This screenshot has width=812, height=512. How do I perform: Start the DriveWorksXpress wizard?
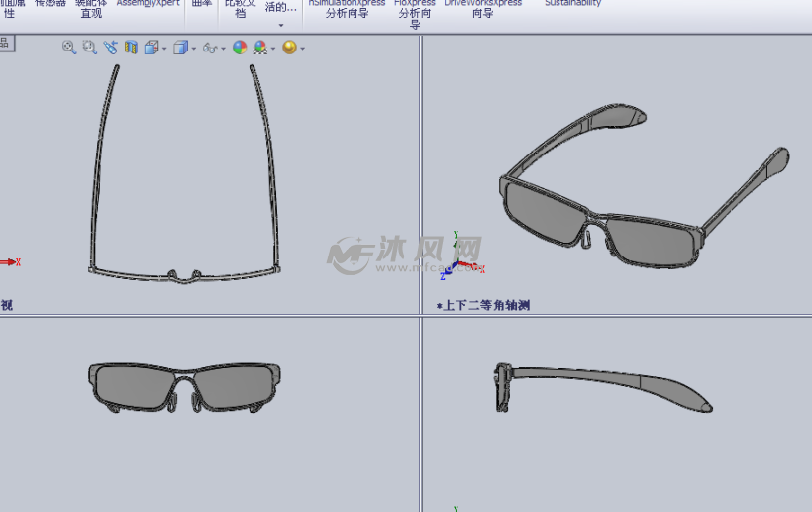click(482, 9)
